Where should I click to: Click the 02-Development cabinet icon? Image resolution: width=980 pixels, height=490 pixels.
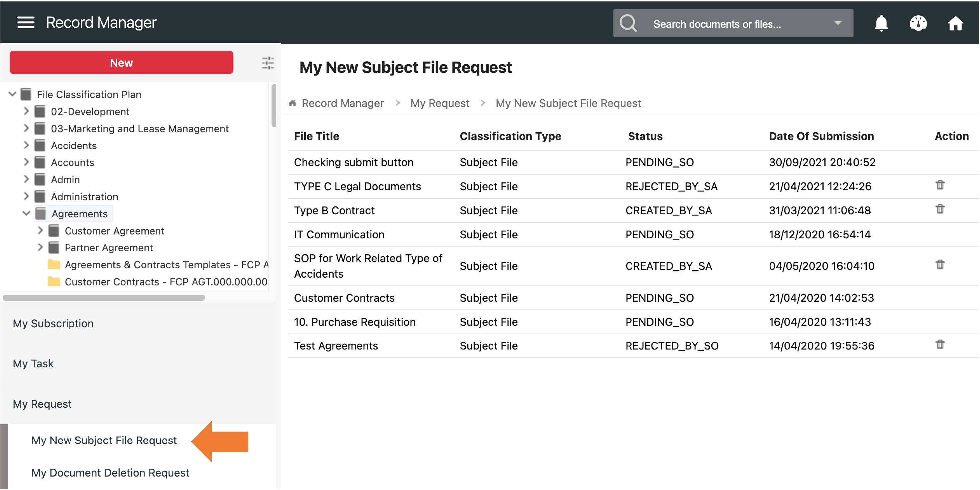[x=40, y=111]
